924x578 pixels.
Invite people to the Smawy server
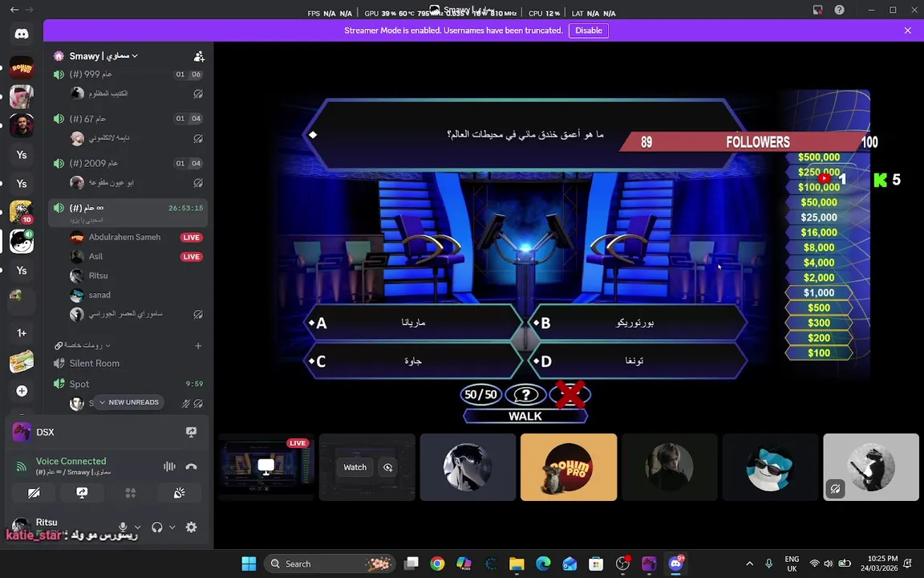click(199, 56)
